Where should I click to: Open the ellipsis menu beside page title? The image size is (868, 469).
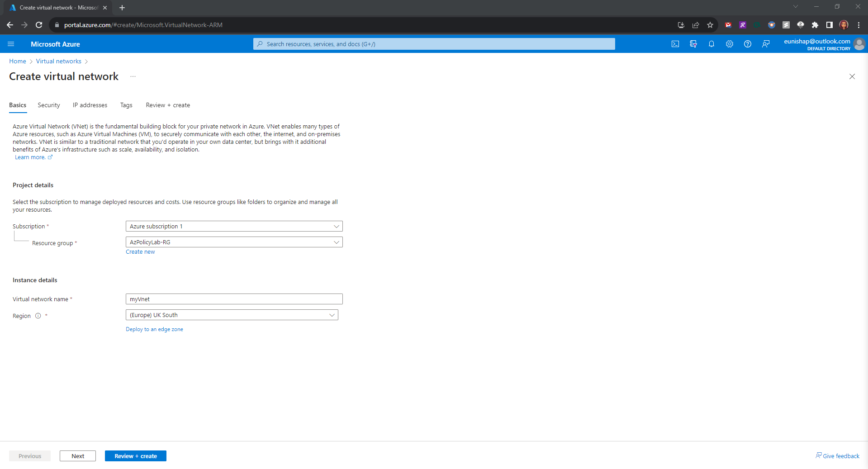click(x=133, y=76)
